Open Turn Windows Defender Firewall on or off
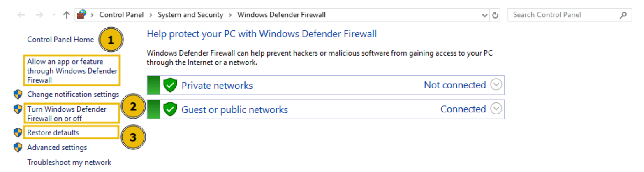Image resolution: width=644 pixels, height=172 pixels. tap(67, 114)
